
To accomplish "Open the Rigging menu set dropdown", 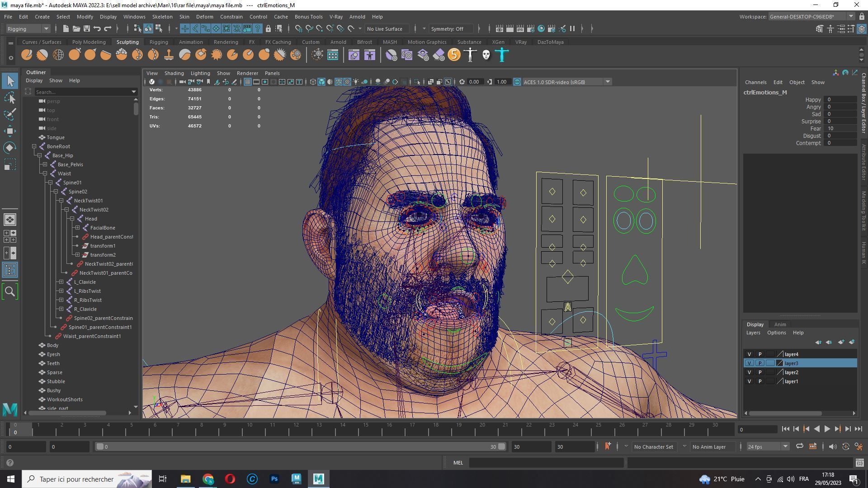I will tap(28, 28).
